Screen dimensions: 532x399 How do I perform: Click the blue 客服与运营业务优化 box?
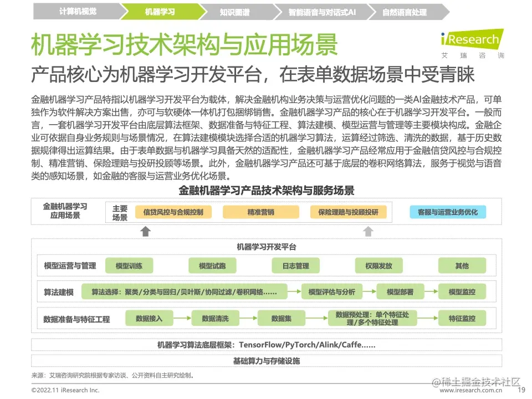448,212
